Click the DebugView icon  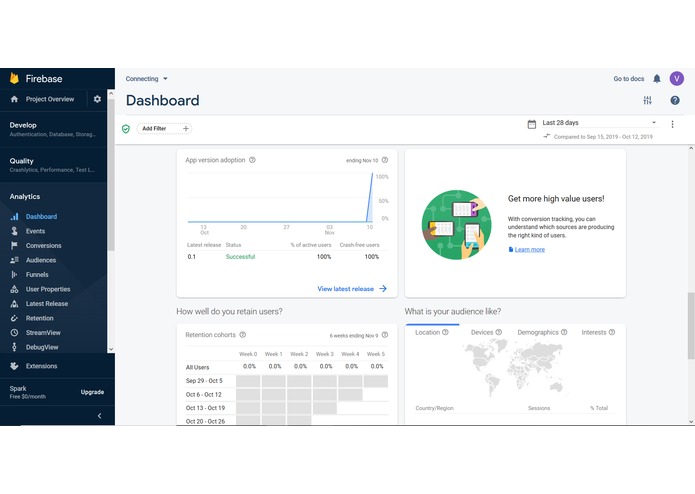(x=15, y=347)
